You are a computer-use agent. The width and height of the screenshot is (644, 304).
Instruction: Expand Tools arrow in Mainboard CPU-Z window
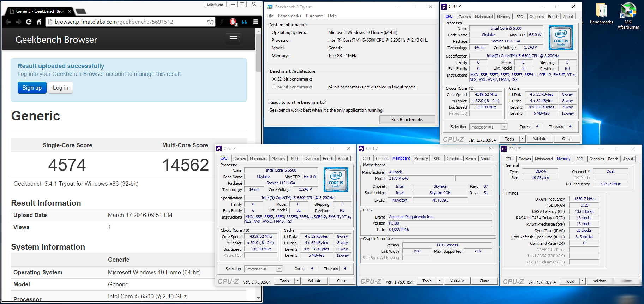point(440,281)
